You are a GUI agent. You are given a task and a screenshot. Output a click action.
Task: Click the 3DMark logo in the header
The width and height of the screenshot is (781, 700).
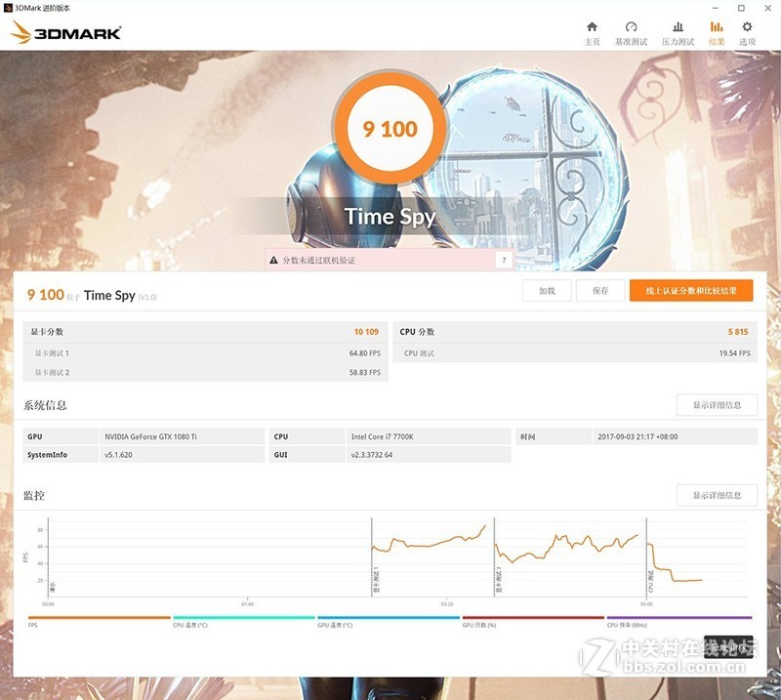65,32
